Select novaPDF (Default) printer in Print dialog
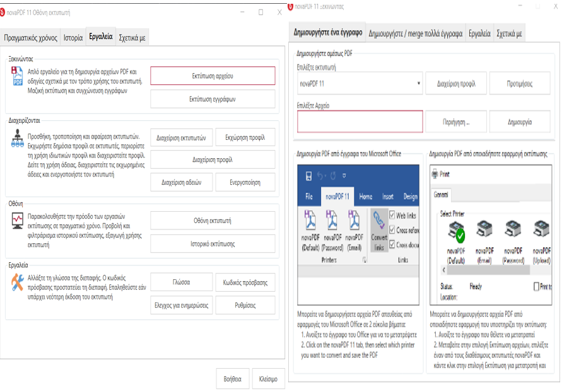The height and width of the screenshot is (392, 574). point(456,242)
